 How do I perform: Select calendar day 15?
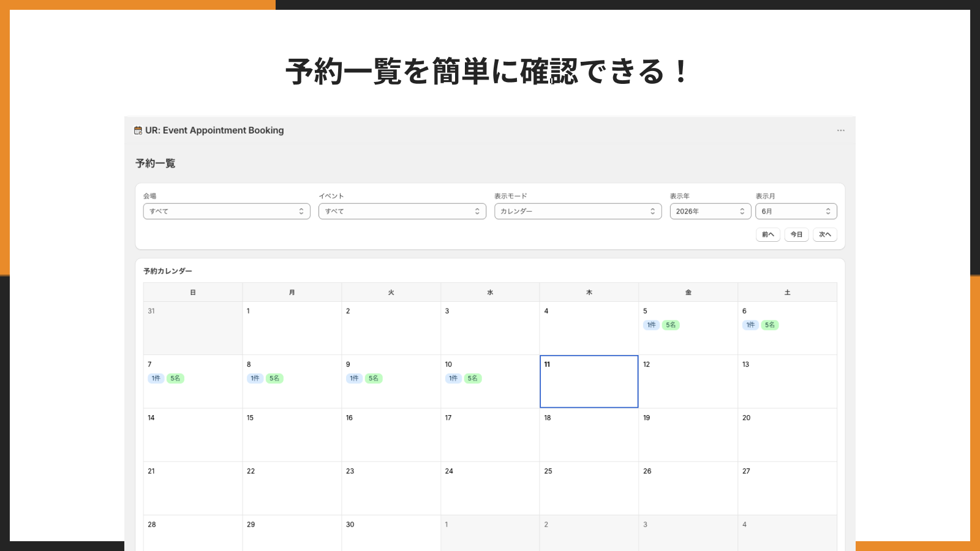coord(292,435)
